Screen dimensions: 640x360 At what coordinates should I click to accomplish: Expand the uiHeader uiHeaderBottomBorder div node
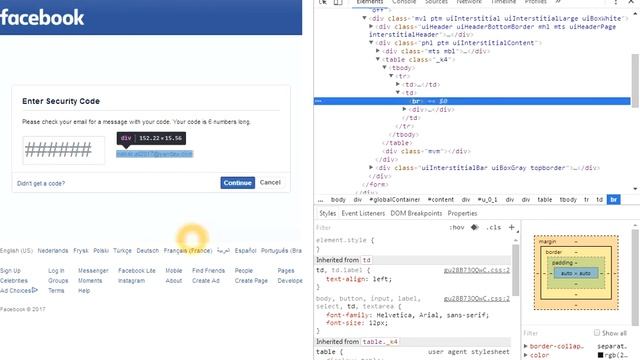pyautogui.click(x=371, y=26)
